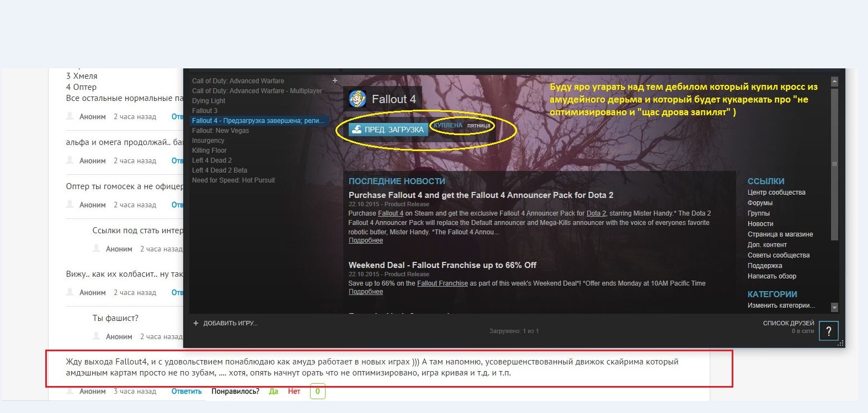The image size is (868, 413).
Task: Click the plus icon beside ДОБАВИТЬ ИГРУ
Action: [x=195, y=323]
